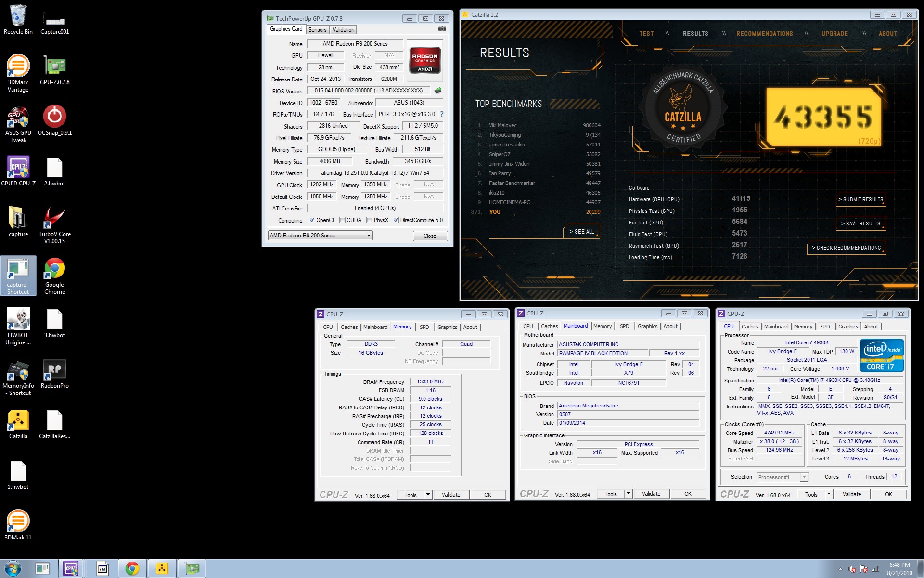Select the capture - Shortcut icon
Viewport: 924px width, 578px height.
pos(18,276)
